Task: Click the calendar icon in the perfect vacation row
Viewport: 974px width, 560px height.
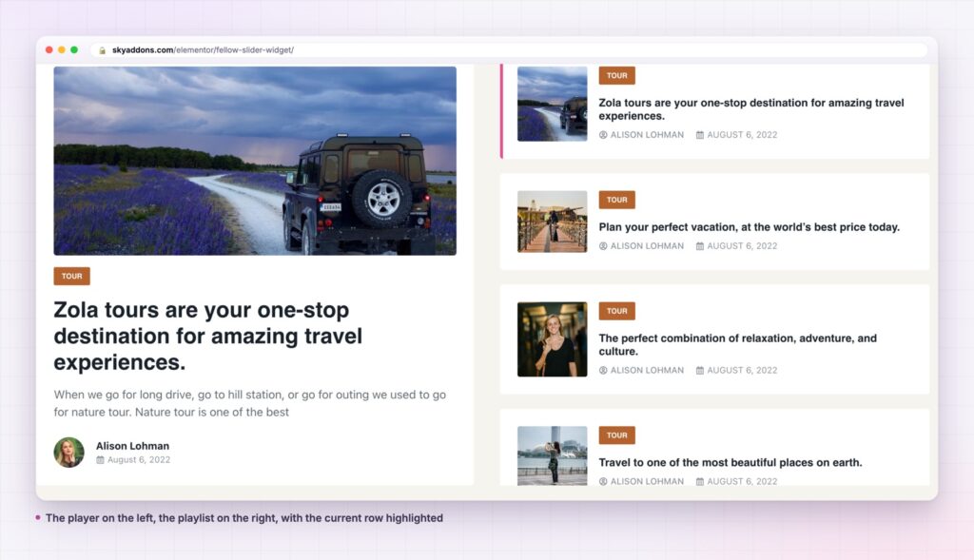Action: pos(700,246)
